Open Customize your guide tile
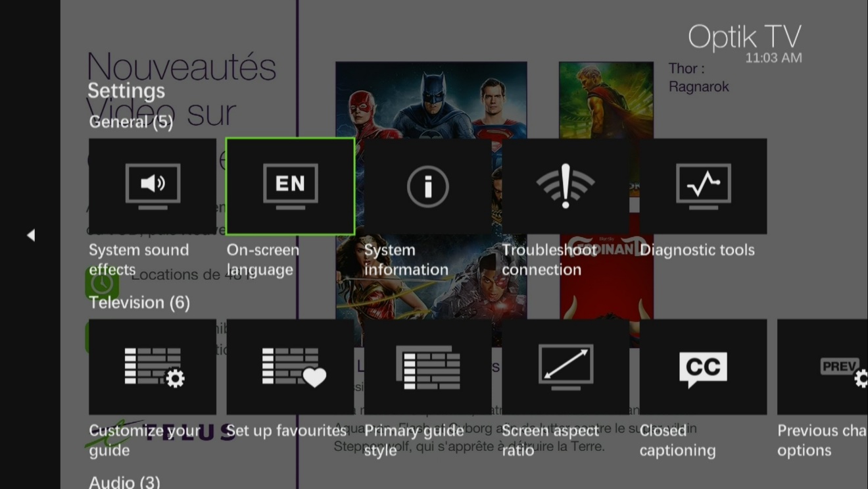868x489 pixels. tap(153, 367)
